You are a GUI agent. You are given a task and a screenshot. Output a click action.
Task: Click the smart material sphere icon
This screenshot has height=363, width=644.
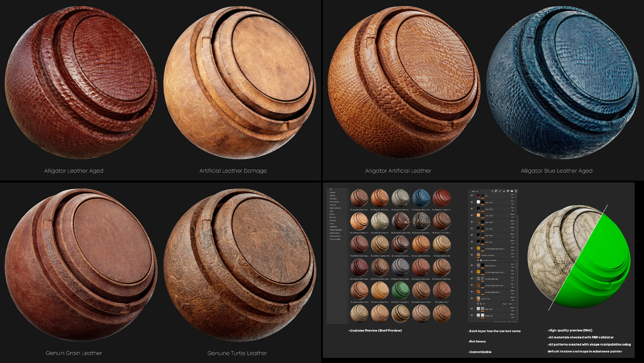(x=508, y=191)
